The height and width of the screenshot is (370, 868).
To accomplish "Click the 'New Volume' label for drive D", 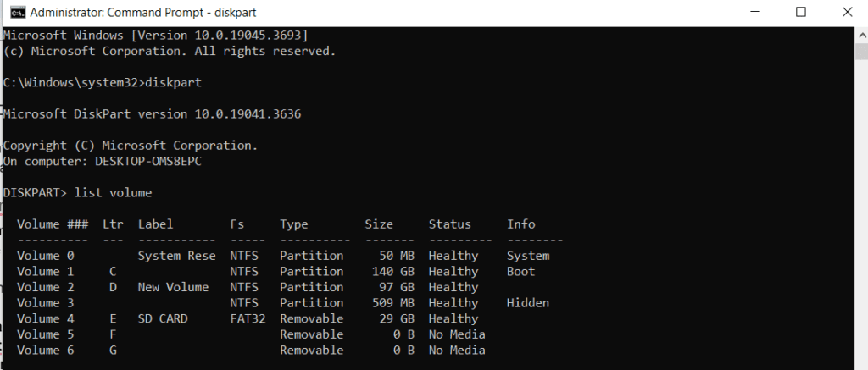I will [x=173, y=287].
